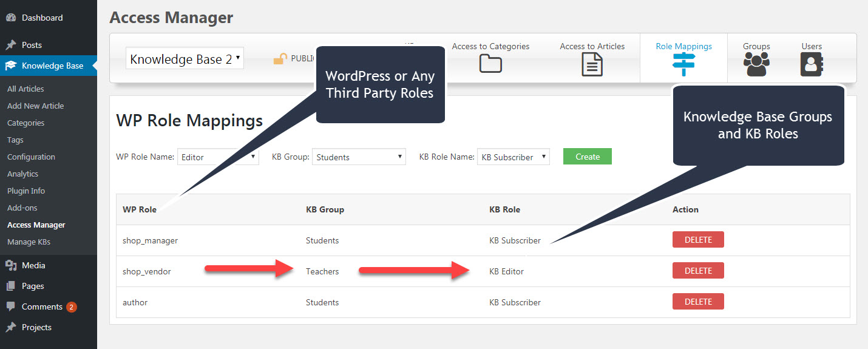Click the Students cell in shop_manager row
The height and width of the screenshot is (349, 868).
coord(322,240)
